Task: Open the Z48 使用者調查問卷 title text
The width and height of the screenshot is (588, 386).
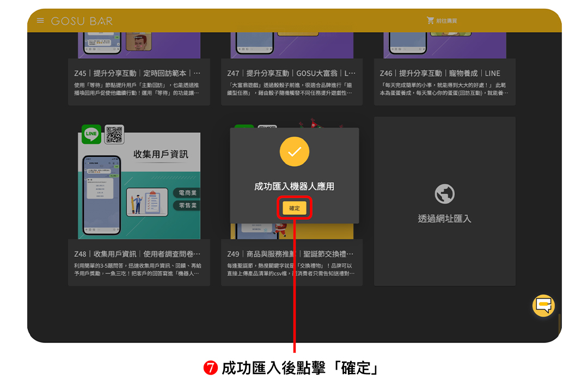Action: pyautogui.click(x=137, y=254)
